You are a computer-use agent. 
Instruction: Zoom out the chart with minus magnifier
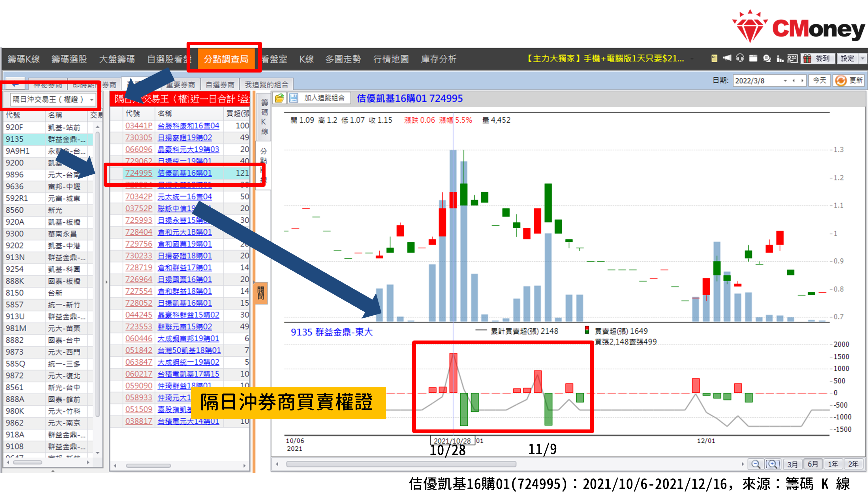coord(756,464)
